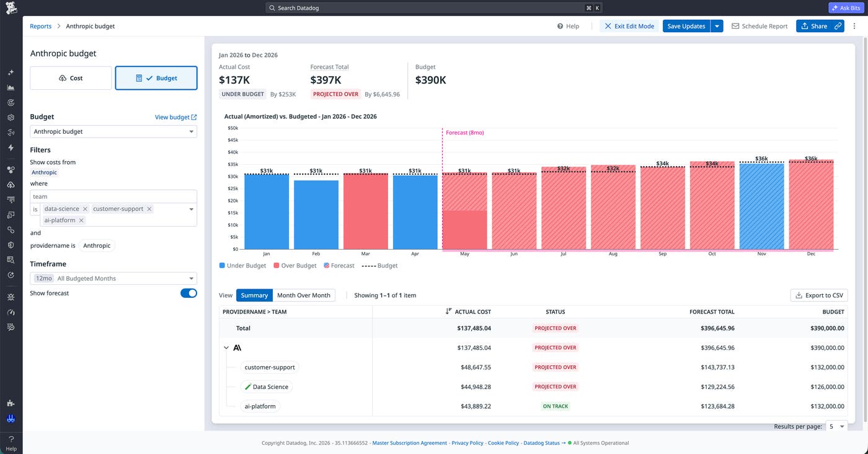Open the user avatar in sidebar
This screenshot has height=454, width=868.
point(11,419)
